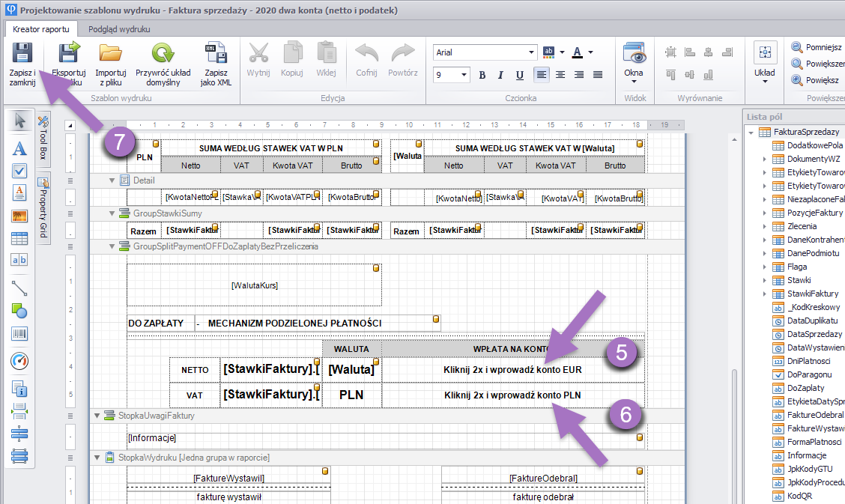
Task: Select 'Kliknij 2x i wprowadź konto EUR' field
Action: point(512,370)
